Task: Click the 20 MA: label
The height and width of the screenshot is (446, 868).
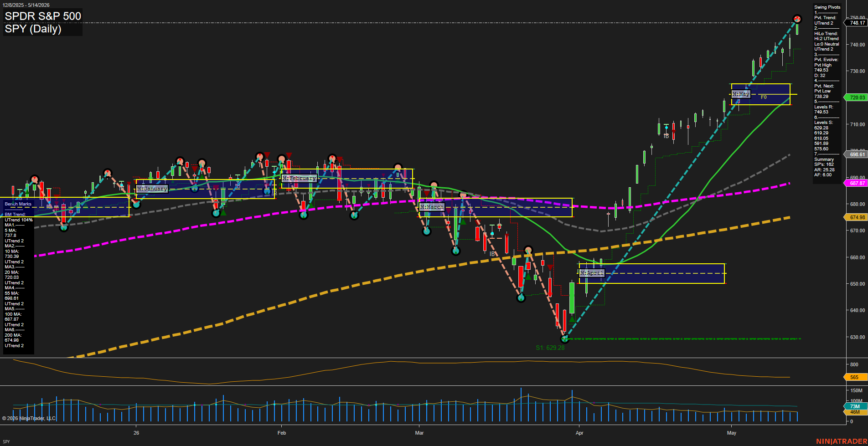Action: tap(12, 272)
